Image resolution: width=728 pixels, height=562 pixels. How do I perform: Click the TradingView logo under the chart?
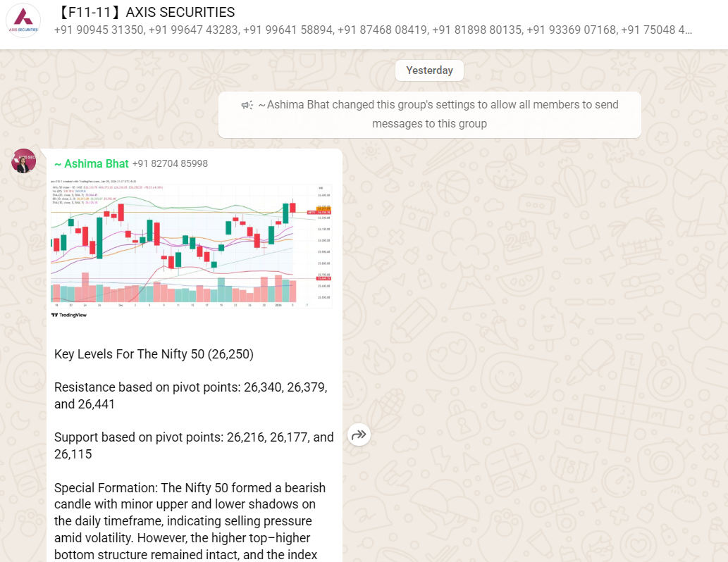69,315
